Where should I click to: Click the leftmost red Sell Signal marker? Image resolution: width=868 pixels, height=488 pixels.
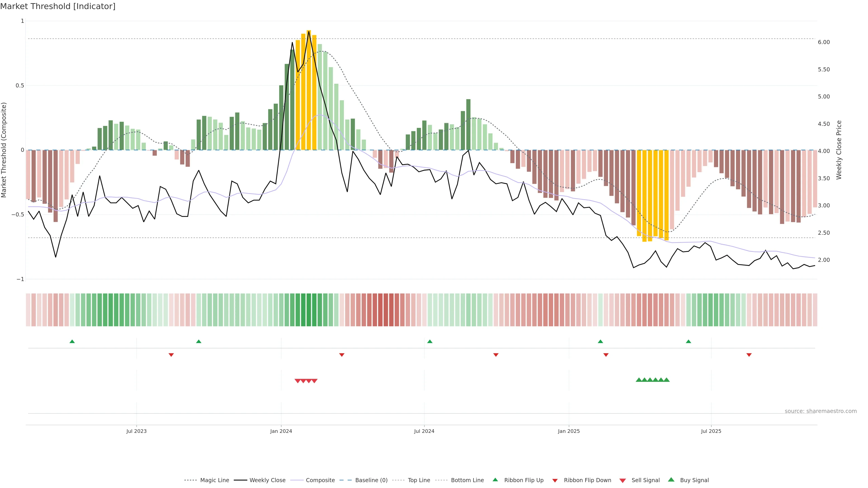click(297, 381)
